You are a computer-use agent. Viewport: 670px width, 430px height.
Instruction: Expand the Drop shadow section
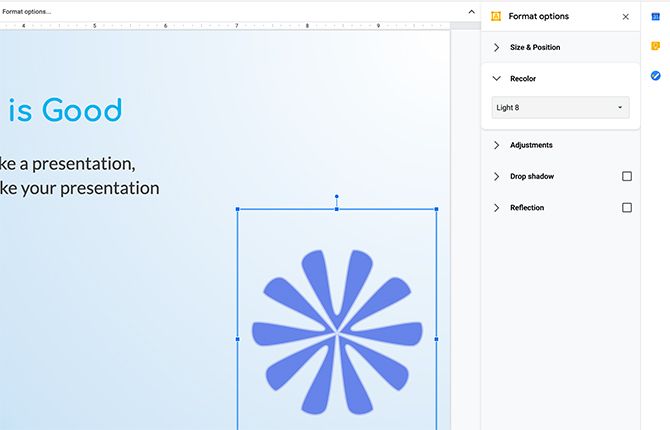coord(497,177)
